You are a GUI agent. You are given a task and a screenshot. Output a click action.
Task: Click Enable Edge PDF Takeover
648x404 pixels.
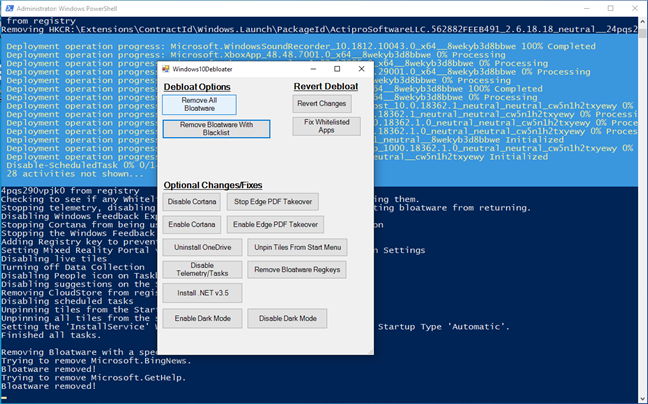coord(275,224)
